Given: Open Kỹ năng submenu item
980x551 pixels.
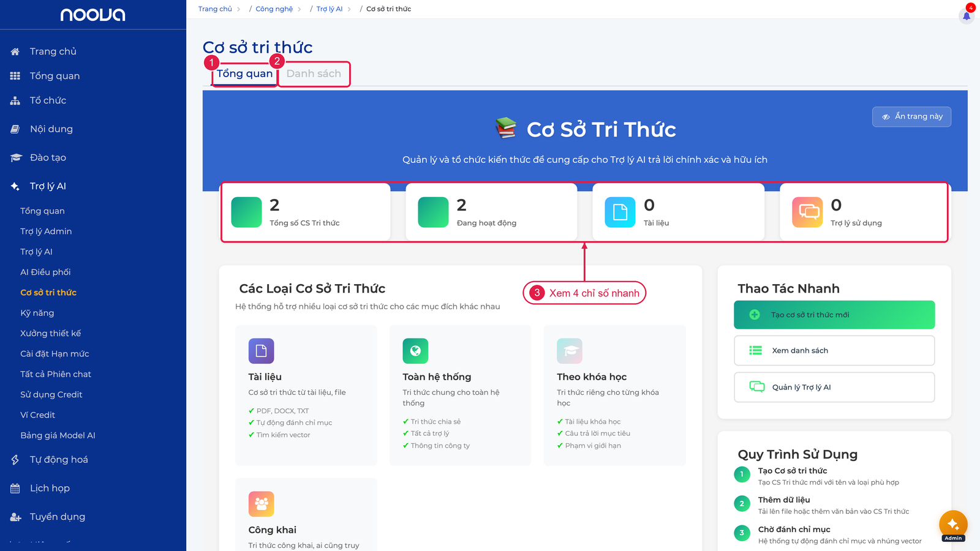Looking at the screenshot, I should pyautogui.click(x=37, y=313).
